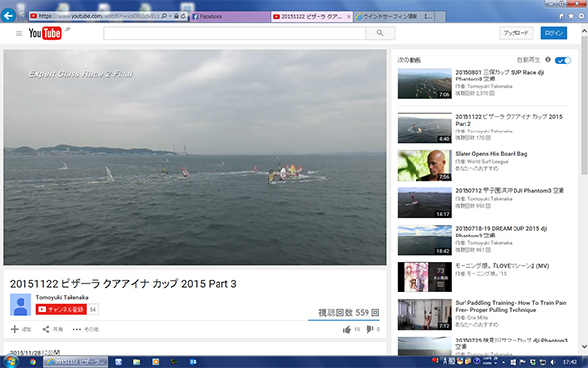Screen dimensions: 588x368
Task: Click the 7:12 Surf Paddling thumbnail
Action: click(424, 314)
